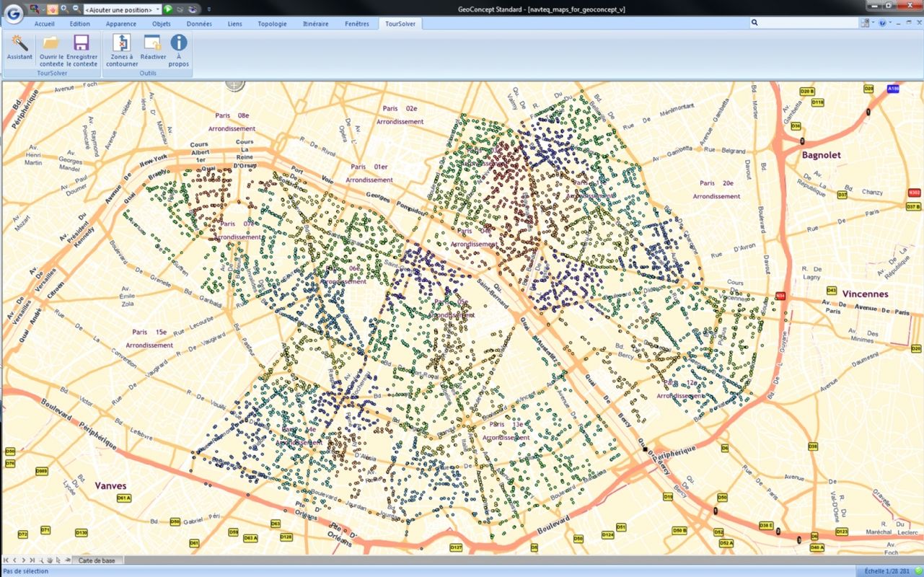Launch the TourSolver Assistant wizard
The width and height of the screenshot is (924, 577).
click(x=19, y=48)
